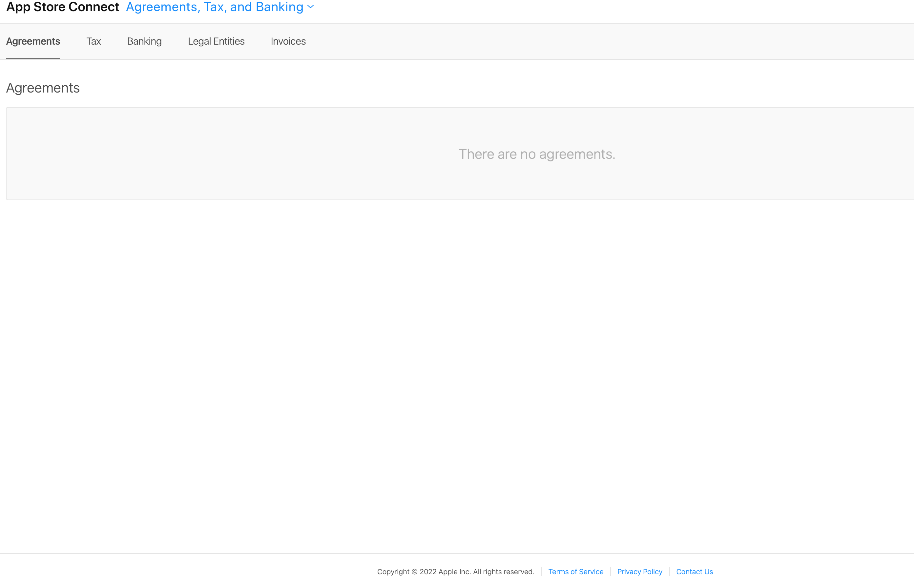Show the Invoices tab

click(288, 41)
